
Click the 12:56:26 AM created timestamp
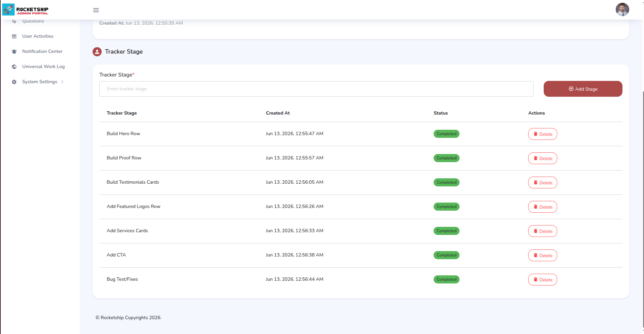[294, 206]
